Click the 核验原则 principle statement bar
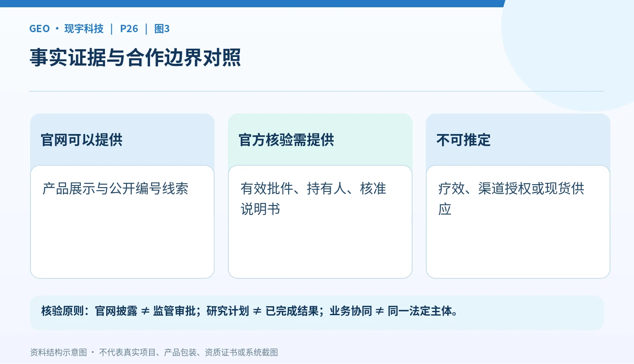Image resolution: width=634 pixels, height=364 pixels. tap(317, 313)
